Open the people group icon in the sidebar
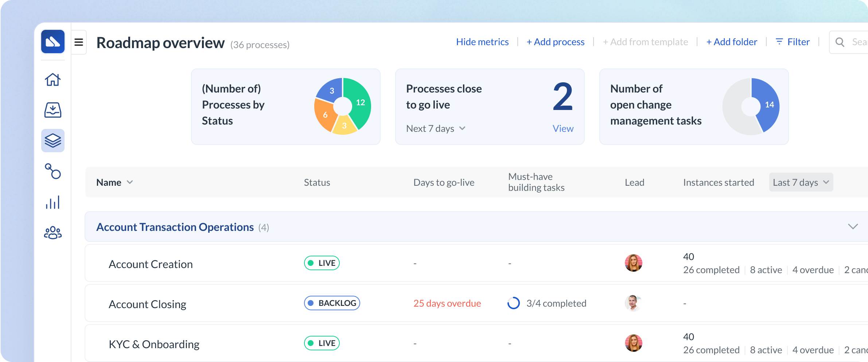This screenshot has width=868, height=362. pos(53,233)
